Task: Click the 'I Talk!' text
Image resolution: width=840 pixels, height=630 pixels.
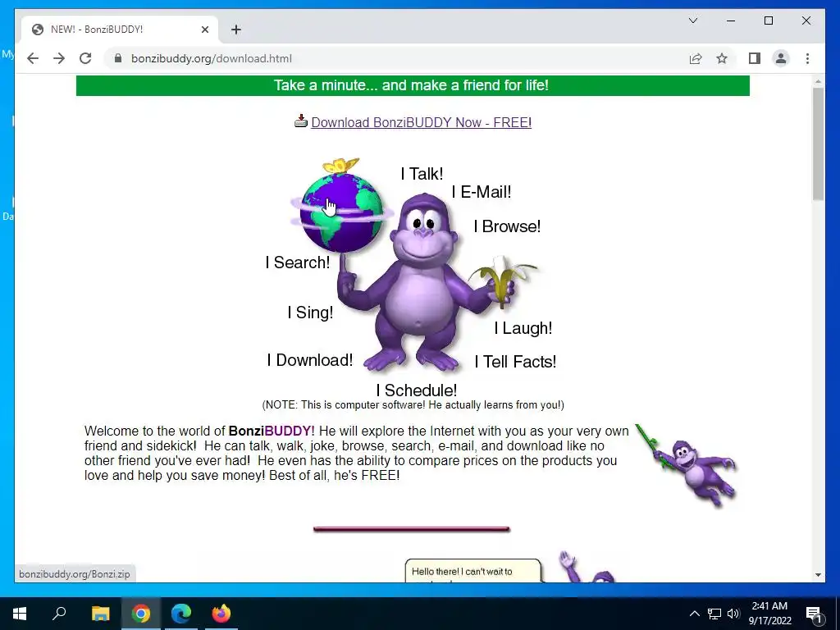Action: pyautogui.click(x=422, y=174)
